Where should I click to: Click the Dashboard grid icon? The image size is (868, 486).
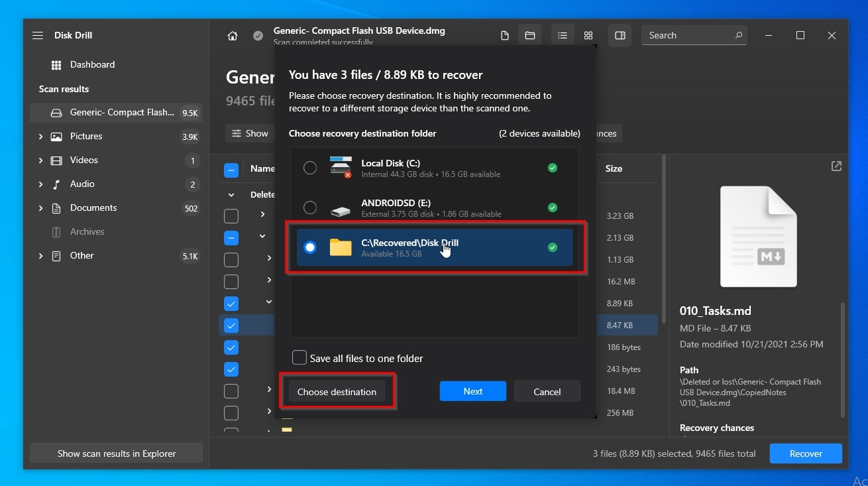coord(56,65)
